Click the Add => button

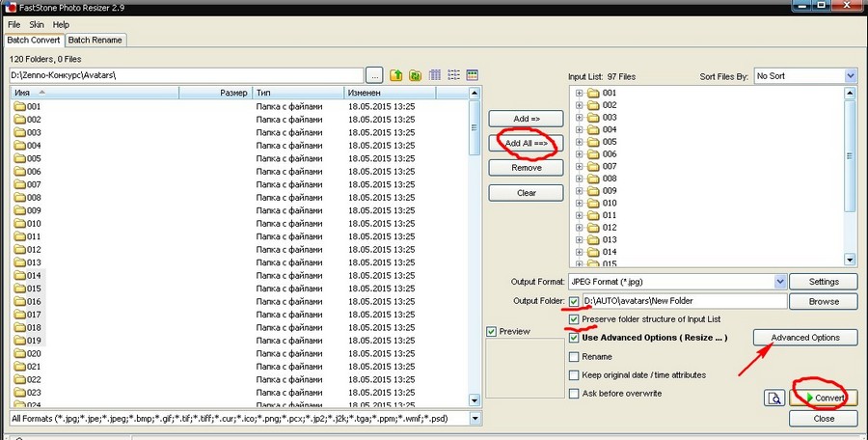(x=526, y=119)
